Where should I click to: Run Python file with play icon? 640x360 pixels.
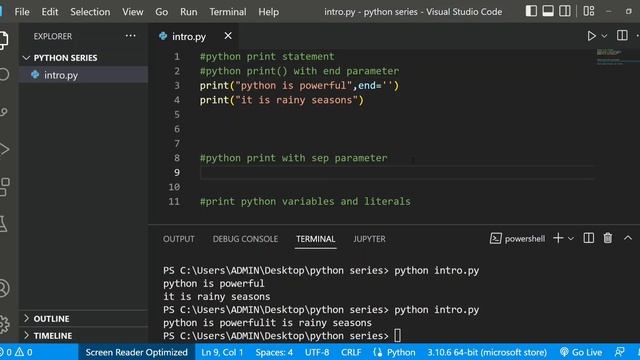point(591,36)
